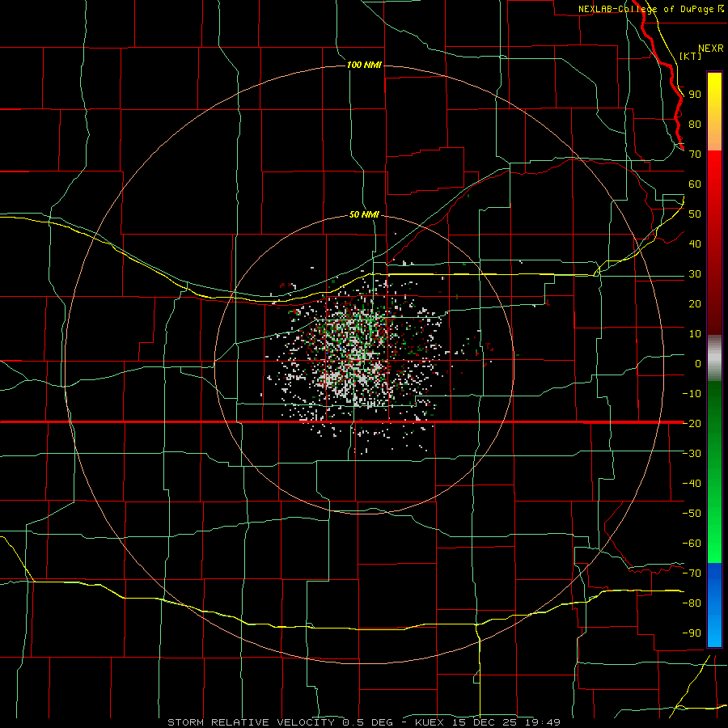Click the [KT] units label
This screenshot has width=728, height=728.
tap(691, 56)
